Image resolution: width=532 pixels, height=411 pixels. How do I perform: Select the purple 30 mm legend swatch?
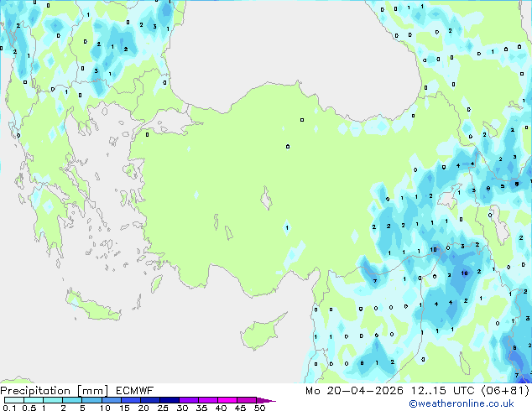click(x=189, y=400)
